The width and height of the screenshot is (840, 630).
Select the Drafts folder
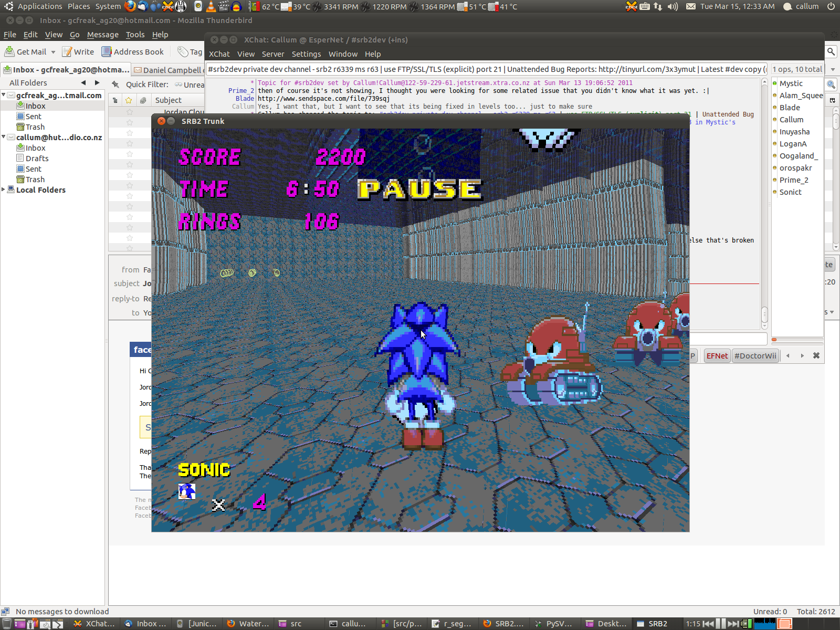tap(37, 158)
